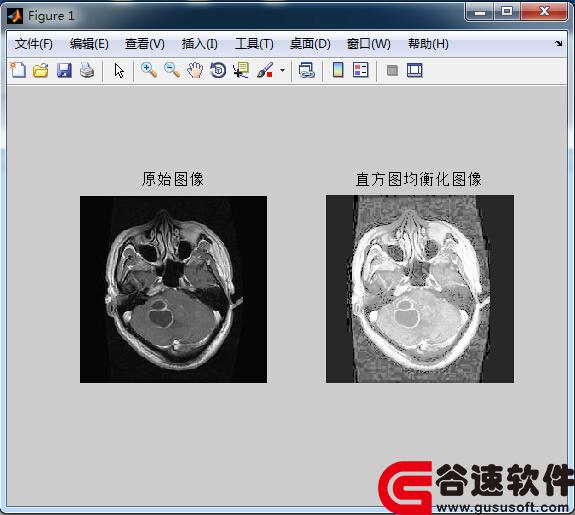Activate the Rotate 3D tool
The height and width of the screenshot is (515, 575).
[x=218, y=70]
